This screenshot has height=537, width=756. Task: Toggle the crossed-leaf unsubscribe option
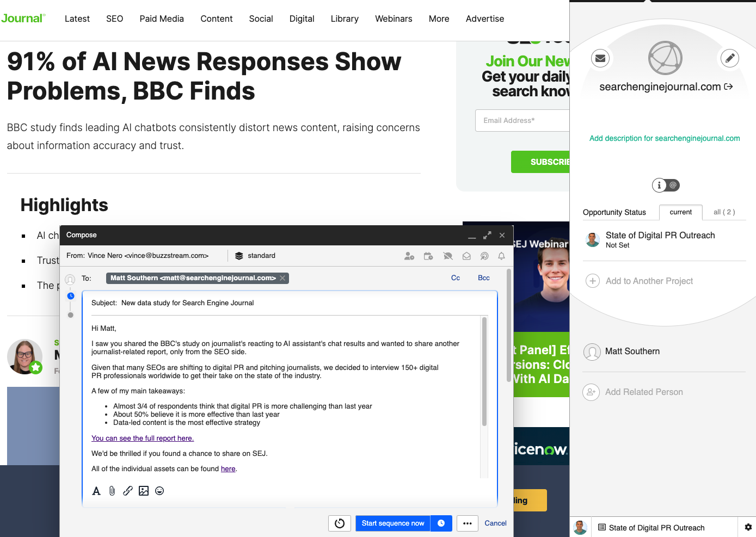[447, 256]
